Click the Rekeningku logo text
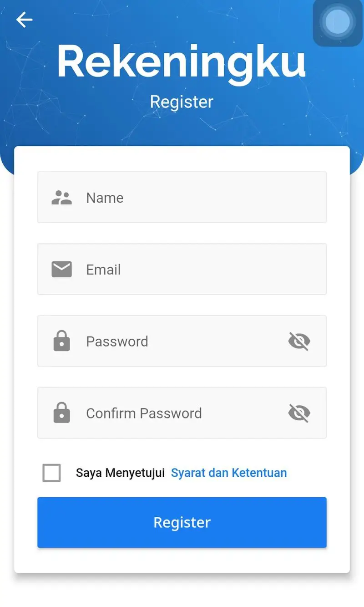The image size is (364, 607). 182,62
